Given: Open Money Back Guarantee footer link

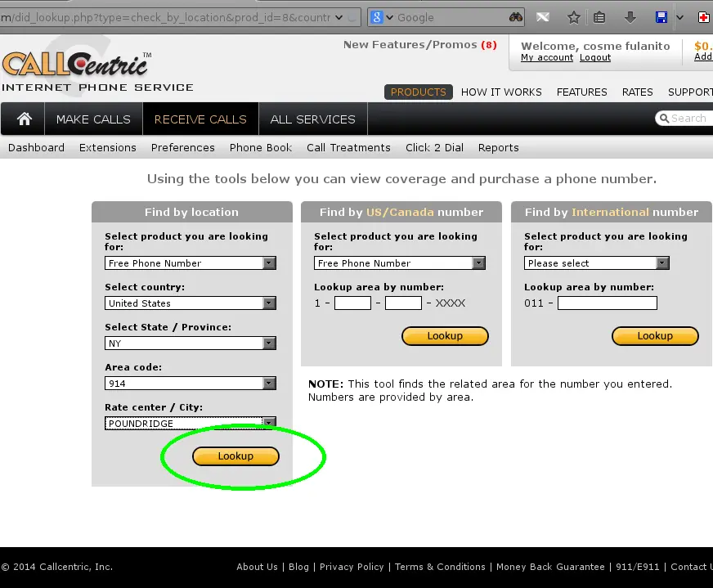Looking at the screenshot, I should pos(550,567).
